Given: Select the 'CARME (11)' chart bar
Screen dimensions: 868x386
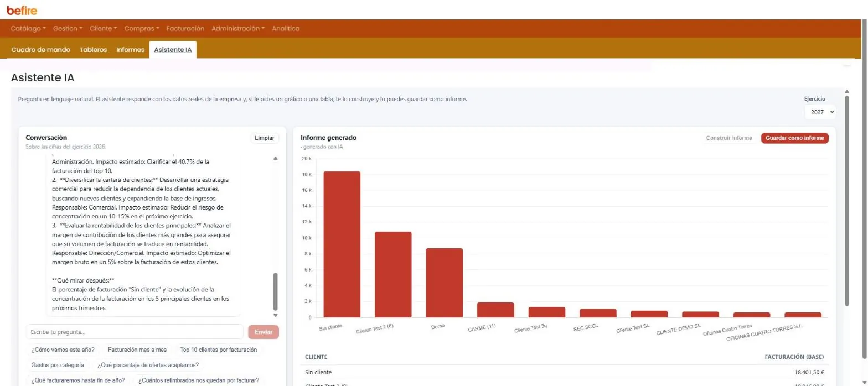Looking at the screenshot, I should (495, 310).
